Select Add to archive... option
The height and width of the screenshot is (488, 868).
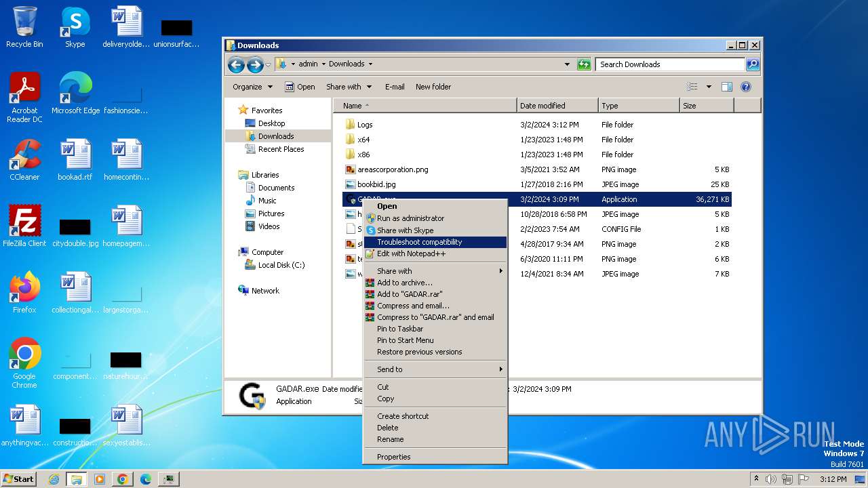coord(435,283)
